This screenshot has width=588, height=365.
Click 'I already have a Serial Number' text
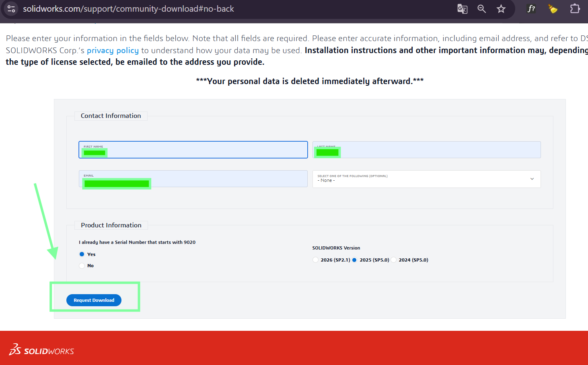click(x=137, y=242)
